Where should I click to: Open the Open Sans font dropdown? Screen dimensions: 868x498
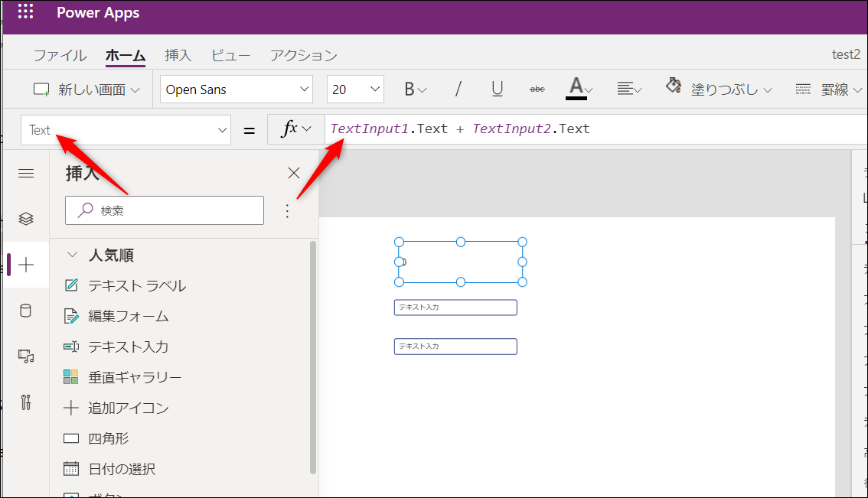pyautogui.click(x=237, y=90)
